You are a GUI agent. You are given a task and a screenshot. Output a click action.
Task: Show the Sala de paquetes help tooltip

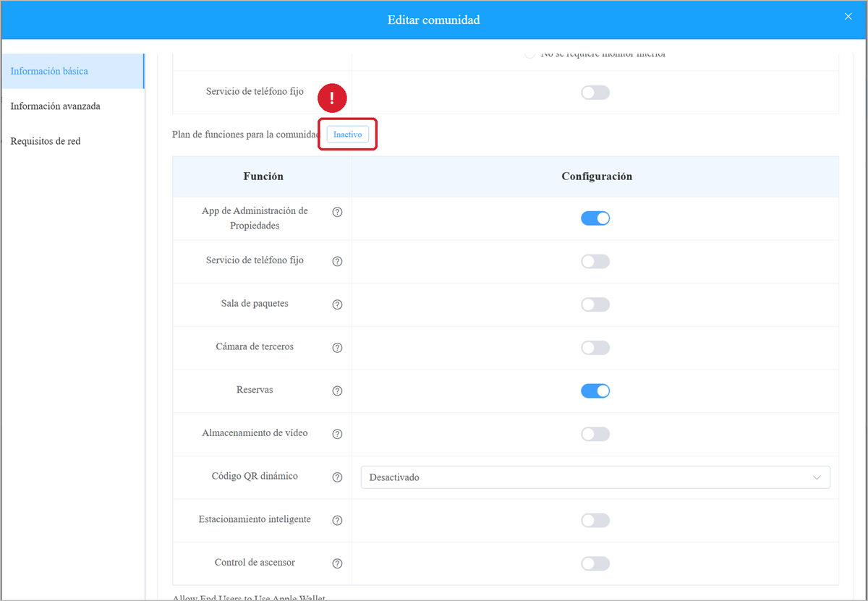click(337, 305)
